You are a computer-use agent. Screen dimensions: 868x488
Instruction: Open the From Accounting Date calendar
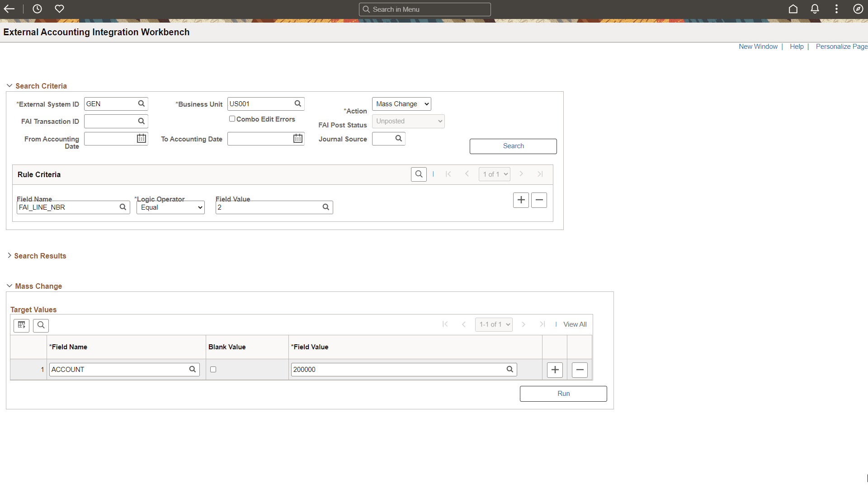tap(141, 138)
